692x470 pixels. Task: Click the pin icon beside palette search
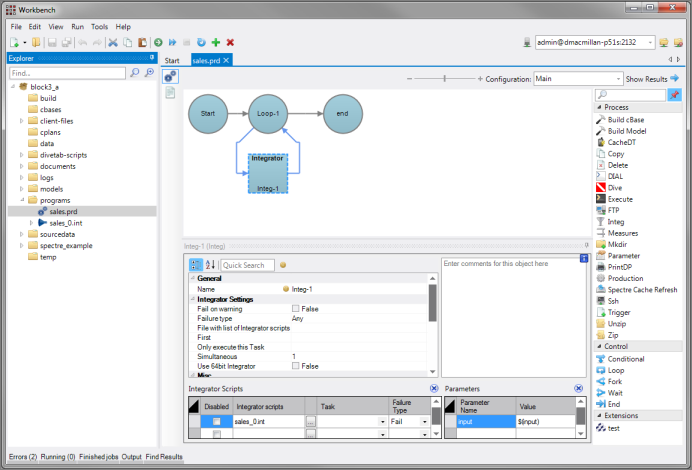click(x=675, y=94)
